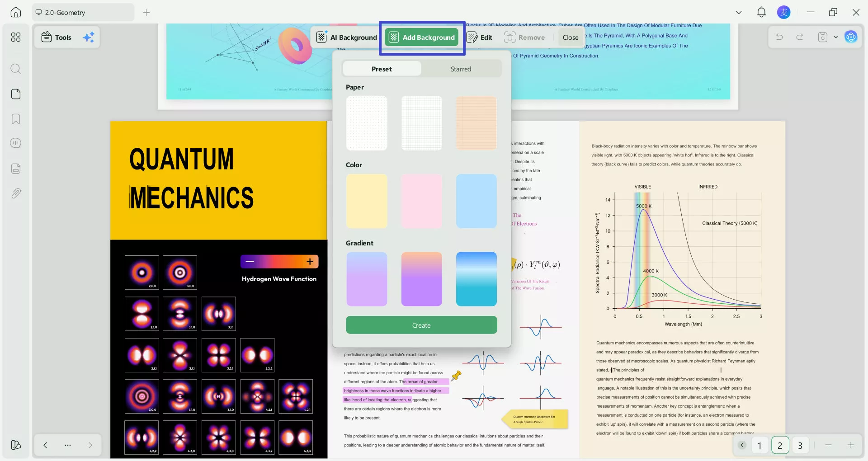The height and width of the screenshot is (461, 868).
Task: Jump to page 1 button
Action: (759, 445)
